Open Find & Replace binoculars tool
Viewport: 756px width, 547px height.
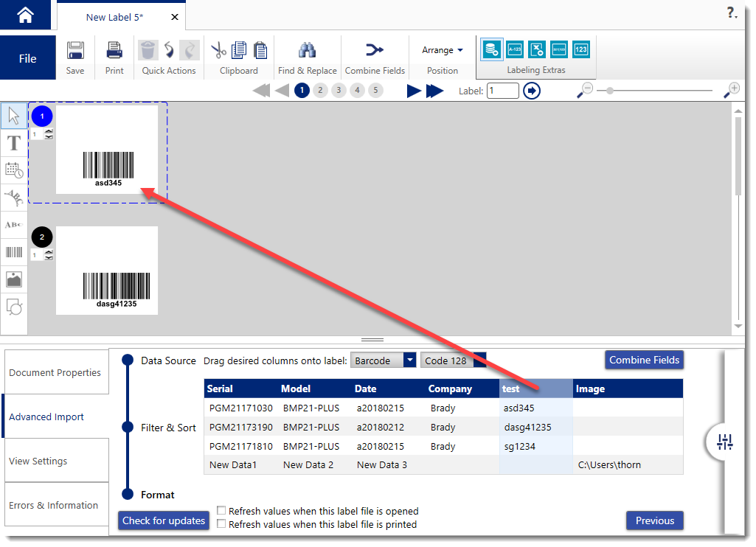(x=307, y=50)
